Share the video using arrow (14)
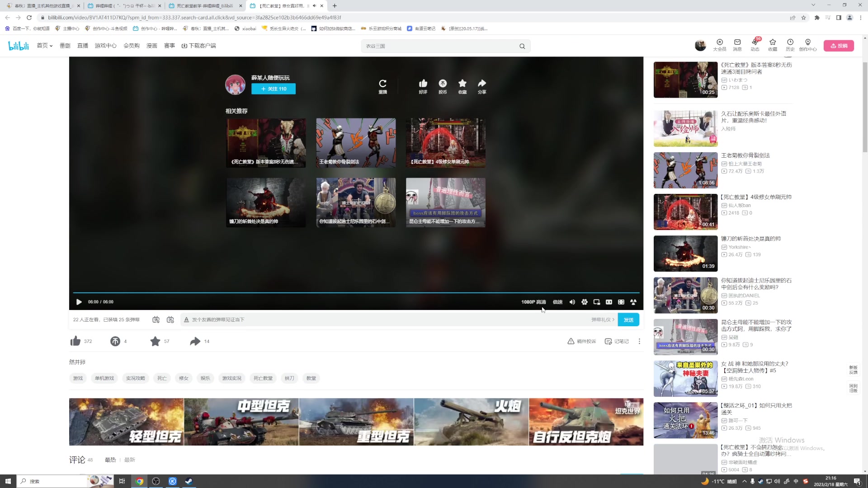Image resolution: width=868 pixels, height=488 pixels. pos(195,341)
